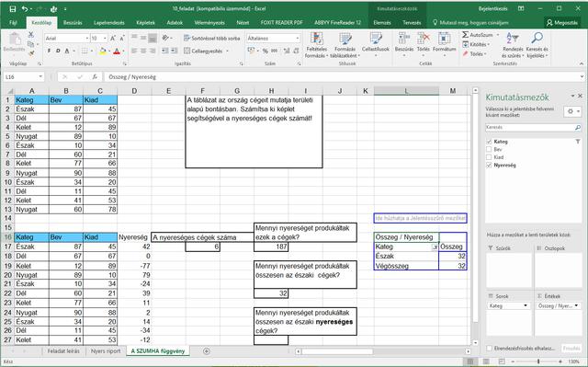
Task: Open the font size dropdown
Action: click(105, 39)
